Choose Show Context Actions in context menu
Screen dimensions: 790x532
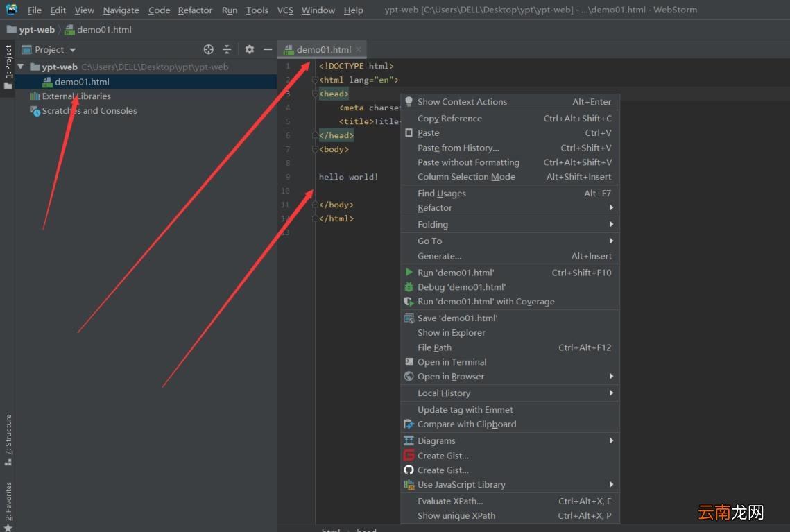510,102
